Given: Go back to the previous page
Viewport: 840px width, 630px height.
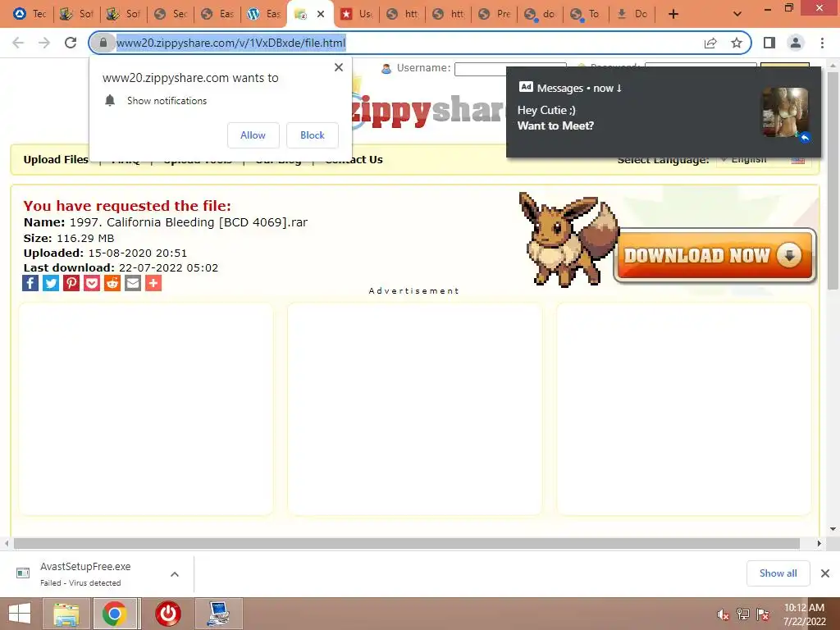Looking at the screenshot, I should point(18,43).
